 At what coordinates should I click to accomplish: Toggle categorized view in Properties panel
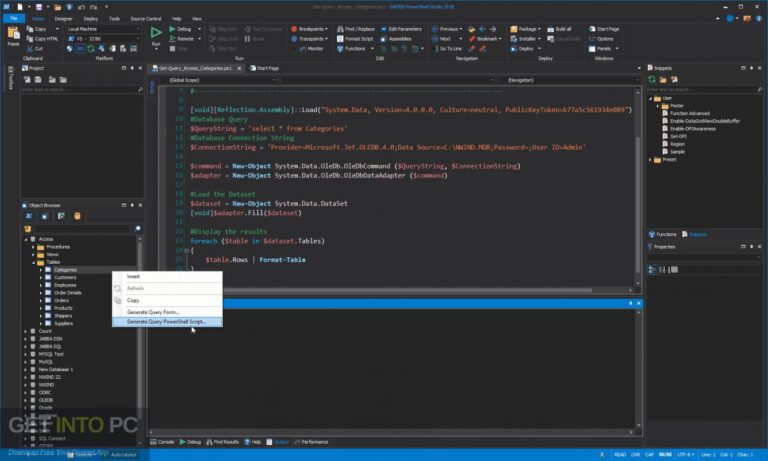pyautogui.click(x=652, y=269)
